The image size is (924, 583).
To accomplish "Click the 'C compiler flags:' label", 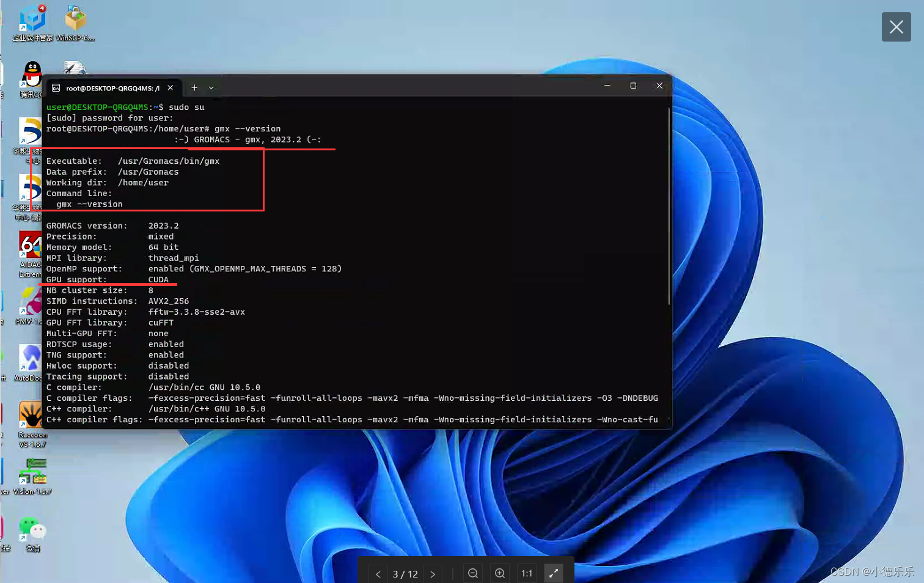I will tap(89, 398).
